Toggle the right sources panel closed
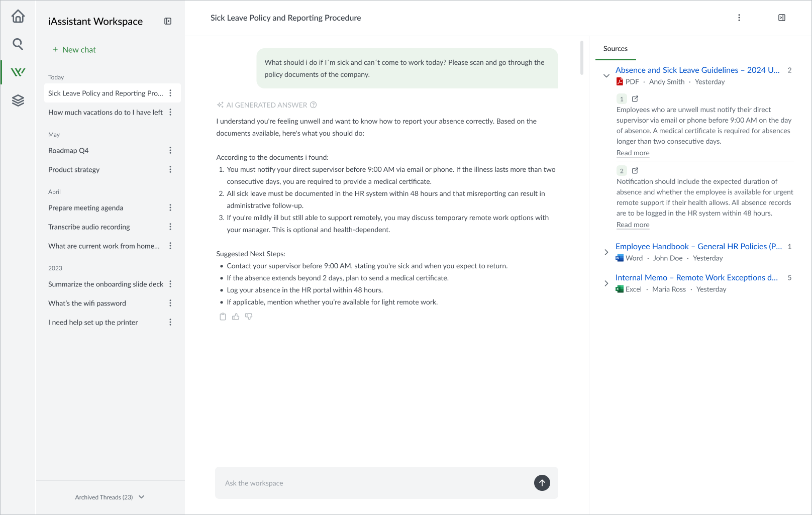812x515 pixels. tap(782, 17)
